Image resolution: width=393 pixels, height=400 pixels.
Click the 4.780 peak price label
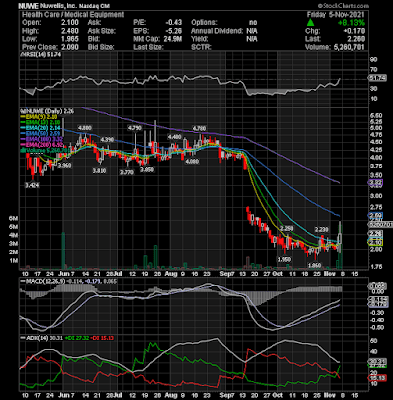pyautogui.click(x=199, y=128)
